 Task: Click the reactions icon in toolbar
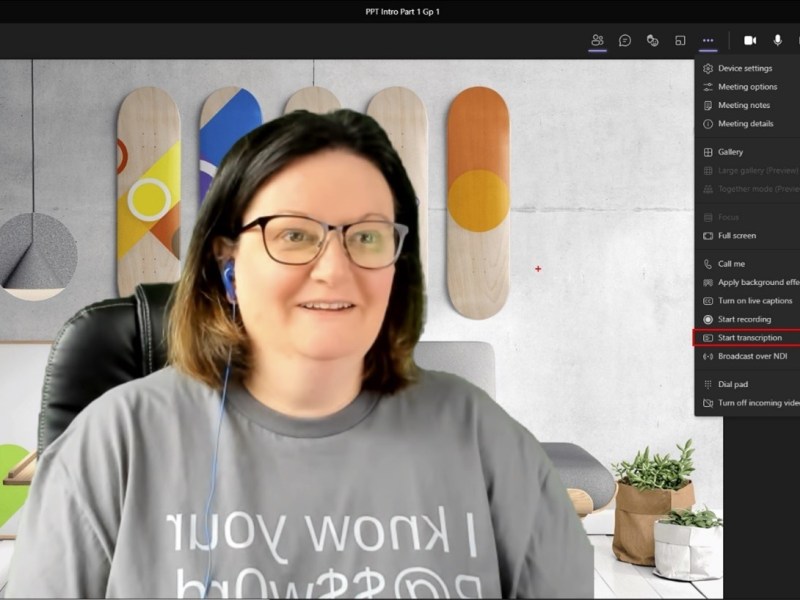point(652,40)
